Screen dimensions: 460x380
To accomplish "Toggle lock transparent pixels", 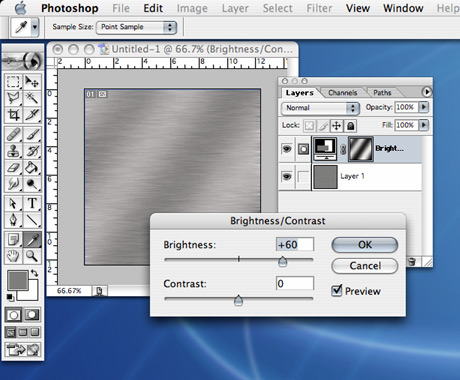I will click(x=309, y=126).
